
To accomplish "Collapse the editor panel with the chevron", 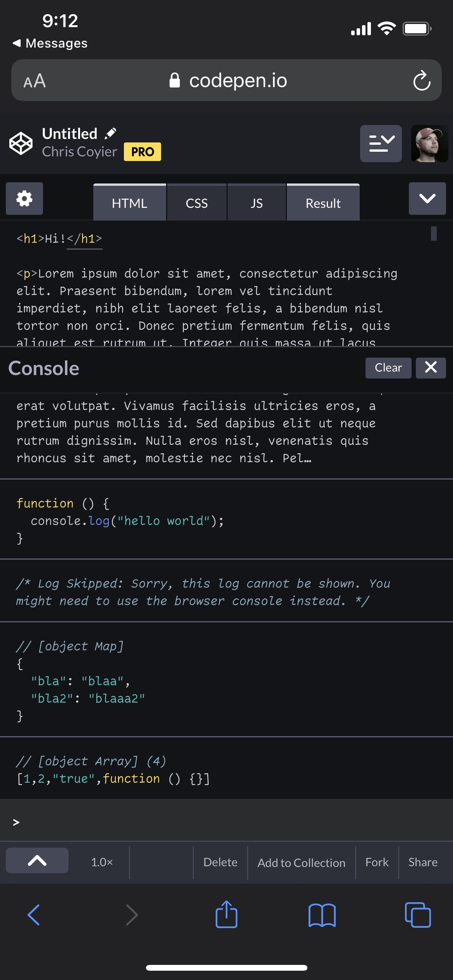I will click(427, 199).
